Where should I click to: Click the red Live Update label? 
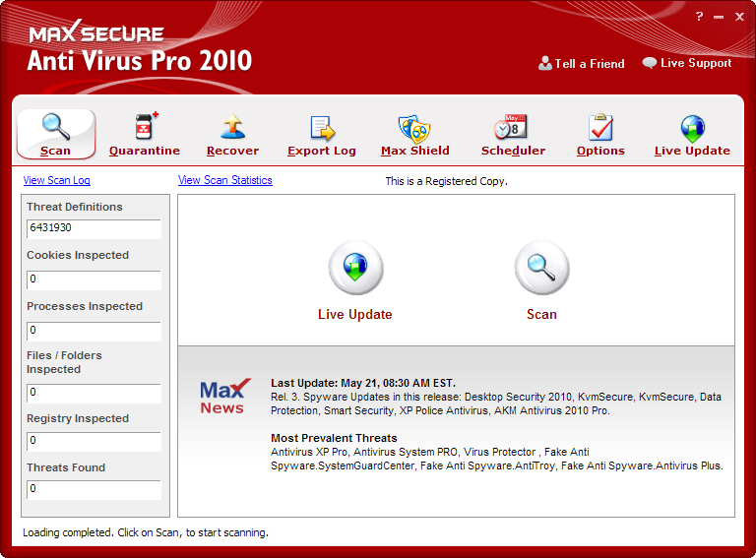point(354,314)
